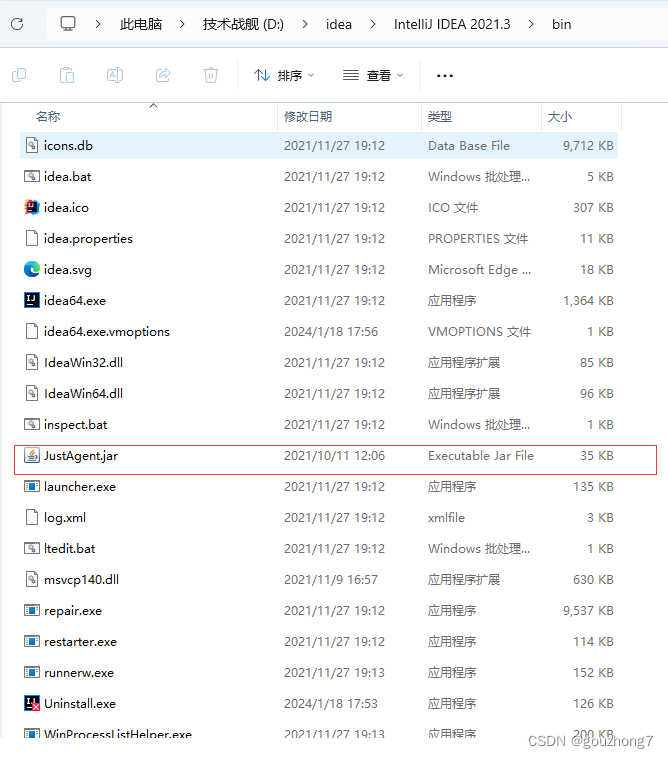Go to idea folder in address path
This screenshot has height=758, width=668.
pos(338,24)
